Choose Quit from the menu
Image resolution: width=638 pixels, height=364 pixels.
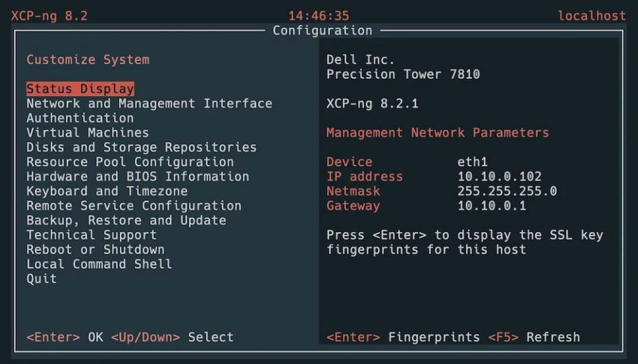(41, 279)
